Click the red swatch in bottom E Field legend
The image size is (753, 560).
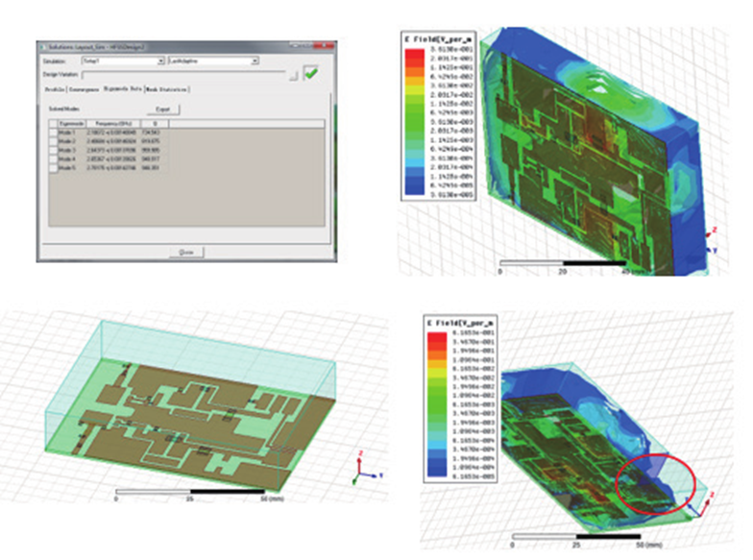point(436,336)
